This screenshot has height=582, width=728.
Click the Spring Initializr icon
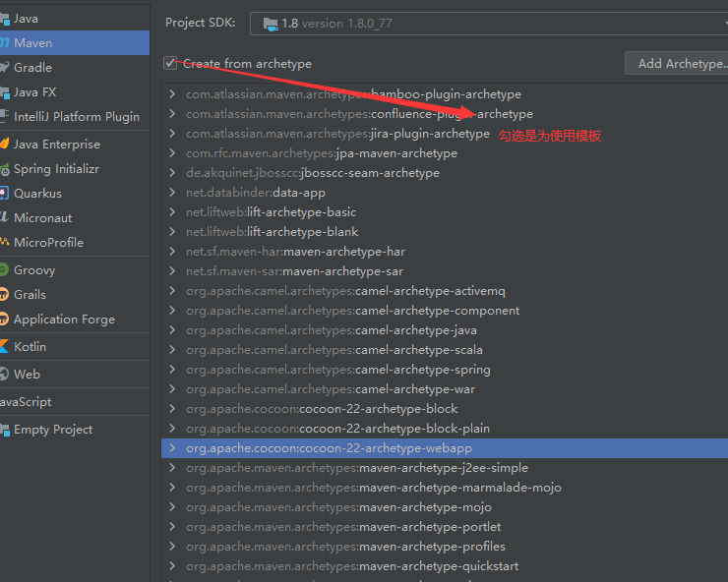coord(5,169)
